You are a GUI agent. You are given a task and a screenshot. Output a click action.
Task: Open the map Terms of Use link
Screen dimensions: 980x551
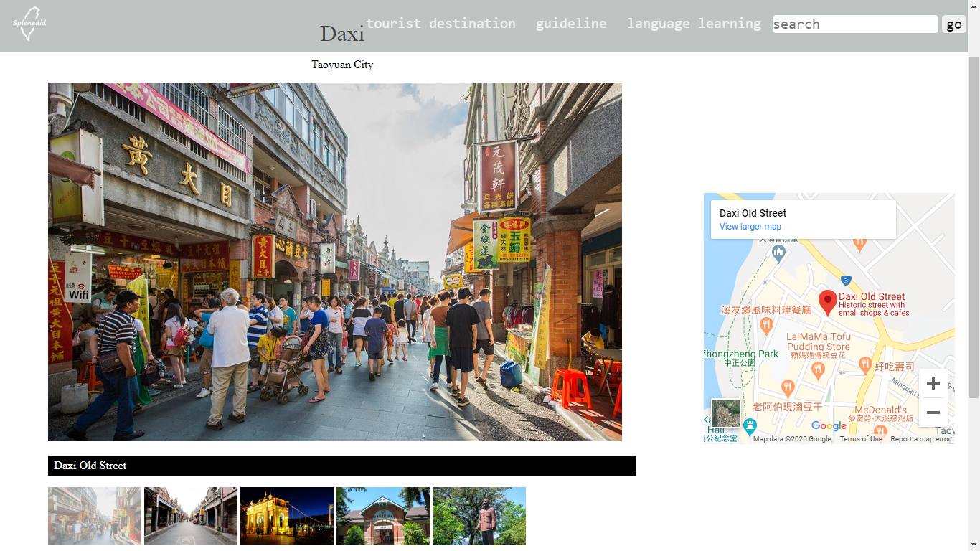tap(861, 439)
